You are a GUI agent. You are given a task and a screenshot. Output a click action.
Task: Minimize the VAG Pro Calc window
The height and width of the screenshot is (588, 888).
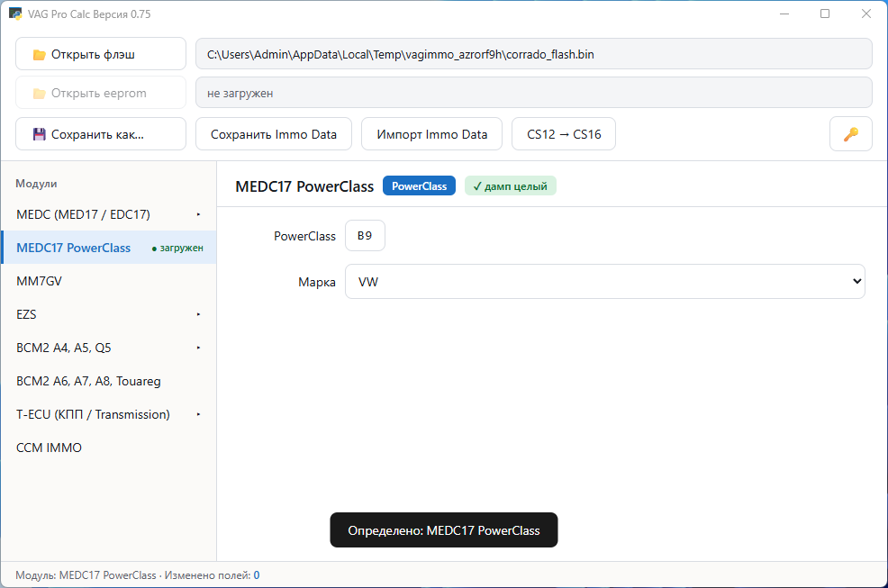[784, 14]
